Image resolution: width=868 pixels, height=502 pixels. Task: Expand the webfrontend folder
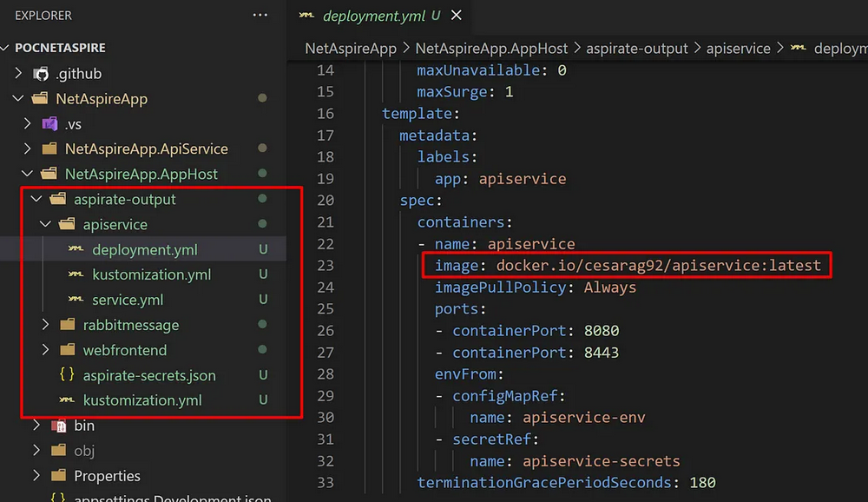pos(45,351)
